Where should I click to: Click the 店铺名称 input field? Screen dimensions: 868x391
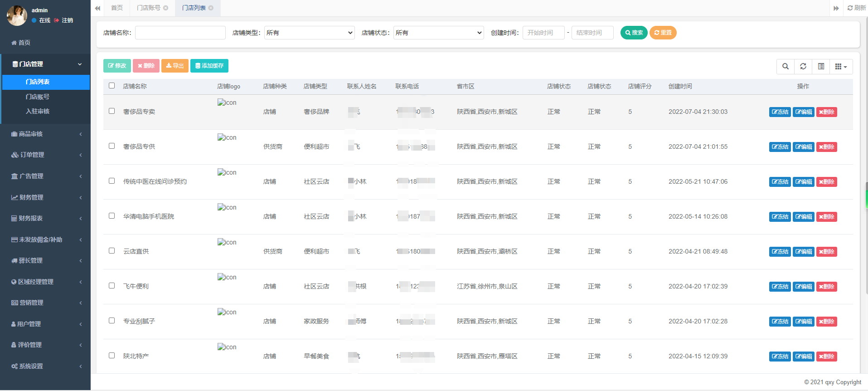[180, 33]
